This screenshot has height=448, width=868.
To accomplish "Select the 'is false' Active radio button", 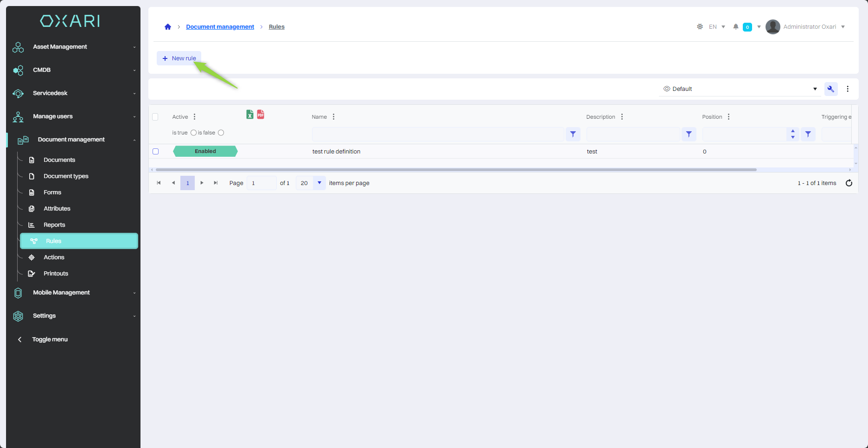I will click(221, 133).
